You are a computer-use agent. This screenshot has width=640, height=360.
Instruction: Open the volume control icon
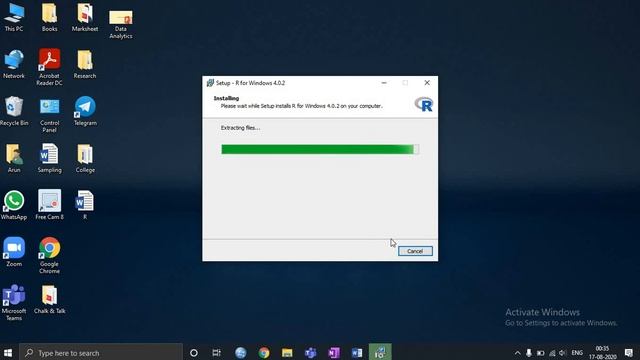pos(563,353)
